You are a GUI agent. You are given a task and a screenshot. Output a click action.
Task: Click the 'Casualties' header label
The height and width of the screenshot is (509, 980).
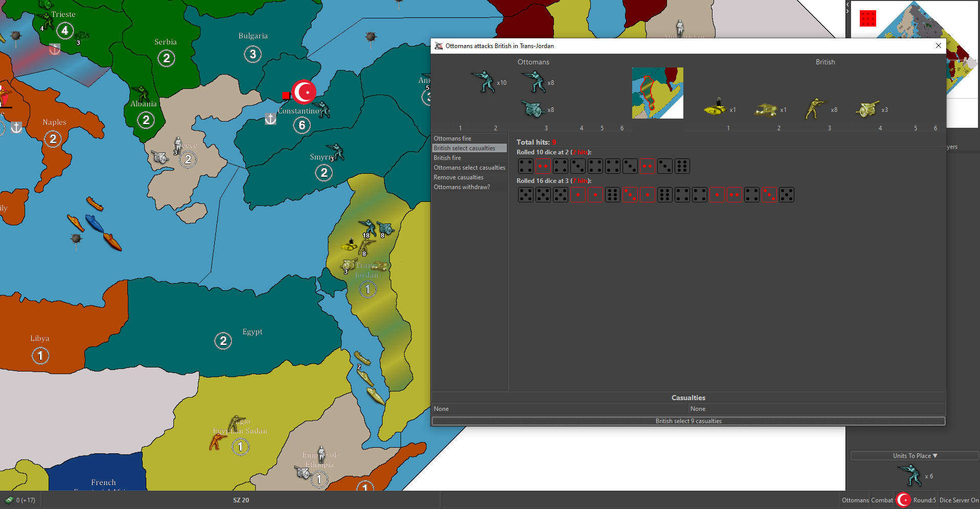tap(688, 398)
